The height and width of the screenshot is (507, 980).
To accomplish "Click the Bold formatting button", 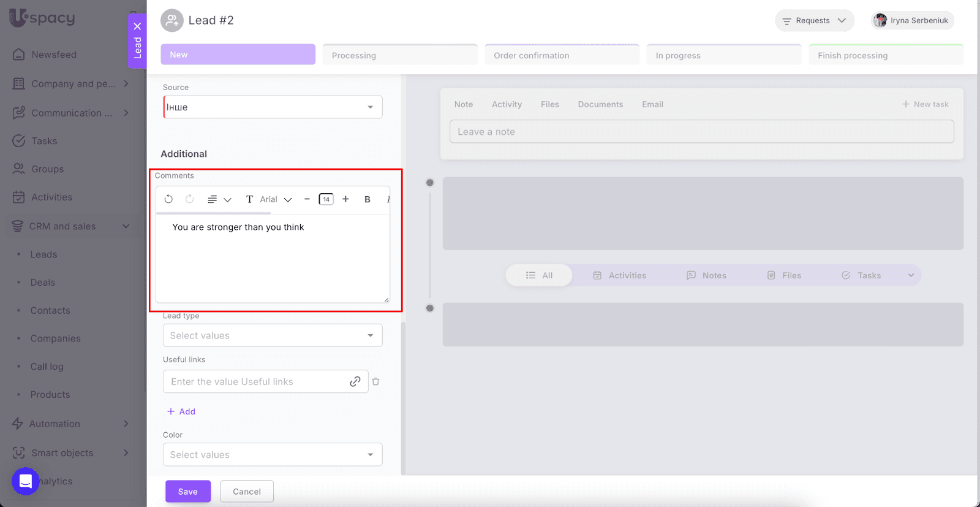I will coord(367,199).
